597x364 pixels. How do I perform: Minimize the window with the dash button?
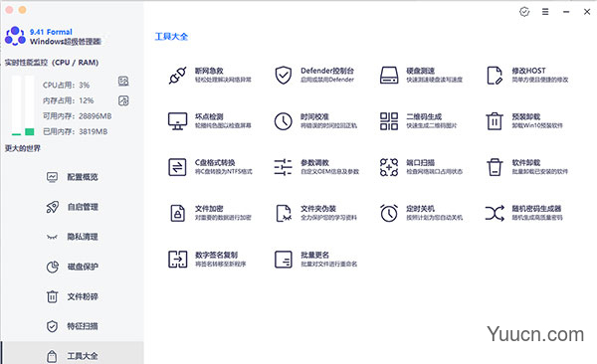point(566,12)
